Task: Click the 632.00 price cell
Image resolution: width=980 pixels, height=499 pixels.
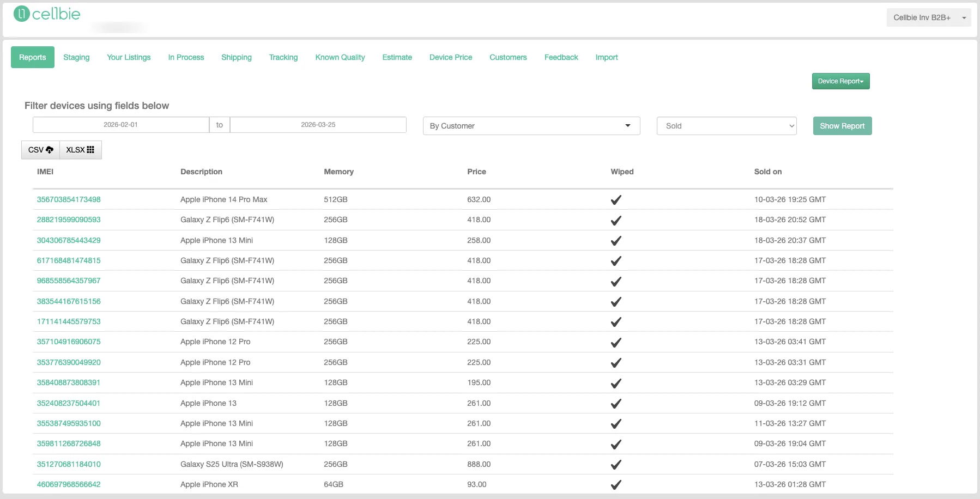Action: [479, 199]
